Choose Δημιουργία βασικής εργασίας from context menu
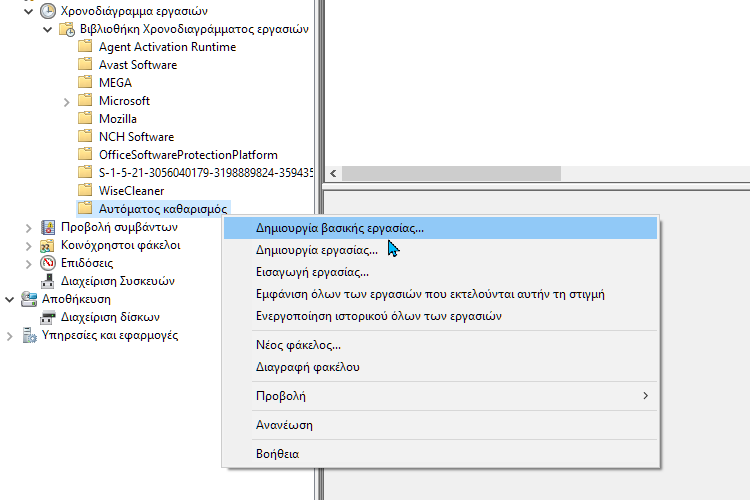Image resolution: width=750 pixels, height=500 pixels. pyautogui.click(x=441, y=228)
